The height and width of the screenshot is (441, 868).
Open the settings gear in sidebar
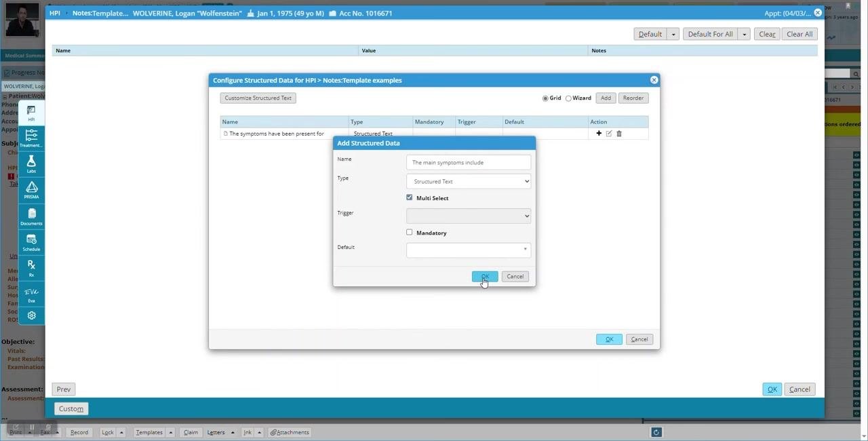click(x=31, y=315)
